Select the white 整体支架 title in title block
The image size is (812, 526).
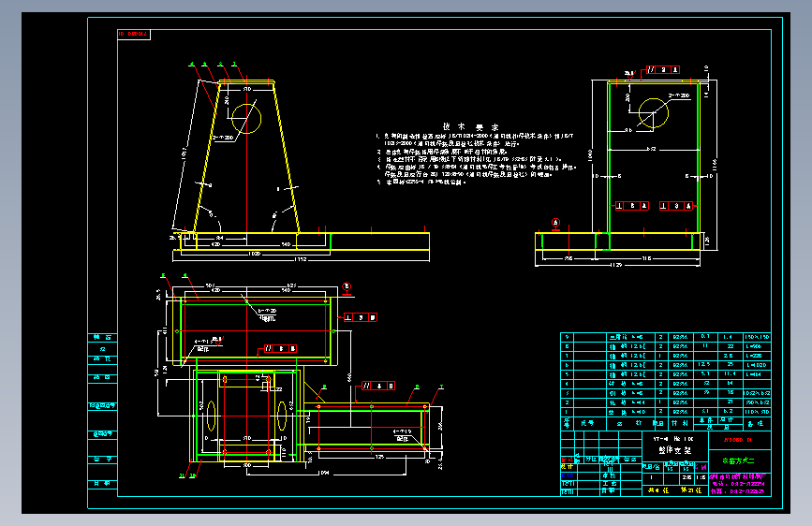coord(674,450)
